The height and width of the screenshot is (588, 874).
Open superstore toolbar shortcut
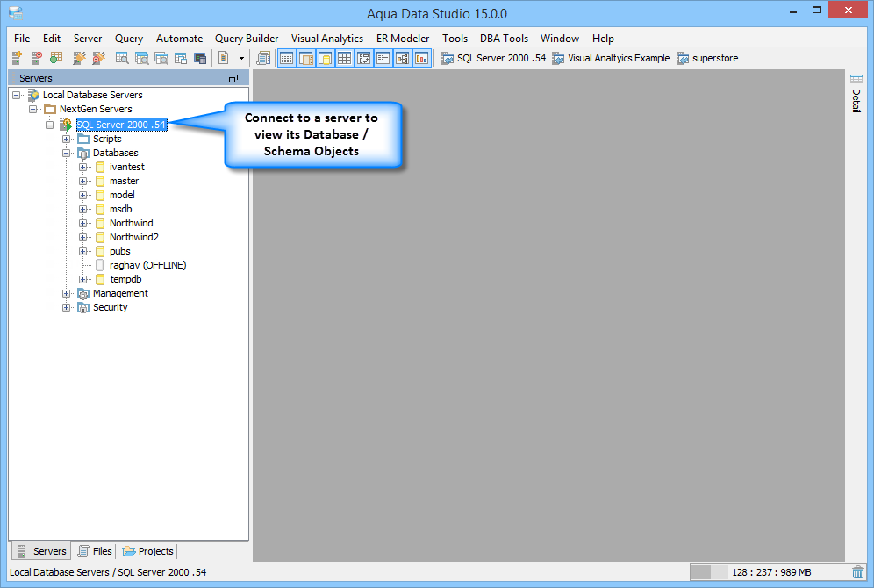707,58
